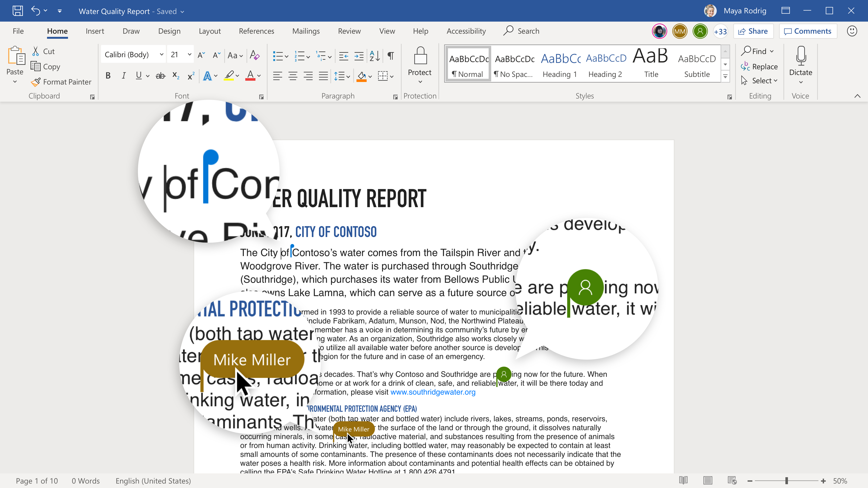Show +33 more collaborators
The height and width of the screenshot is (488, 868).
click(x=720, y=31)
